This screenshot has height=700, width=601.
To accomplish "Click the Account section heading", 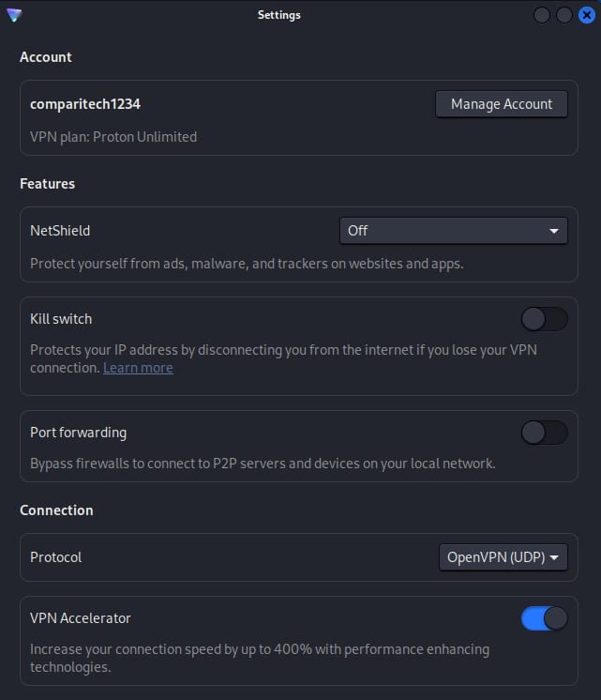I will point(46,57).
